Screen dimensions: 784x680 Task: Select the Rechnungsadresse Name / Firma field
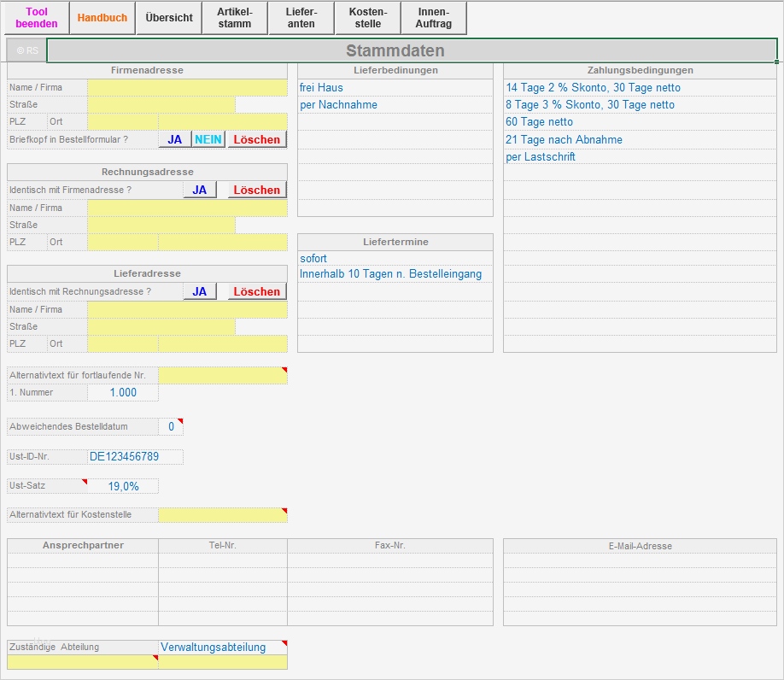coord(188,208)
